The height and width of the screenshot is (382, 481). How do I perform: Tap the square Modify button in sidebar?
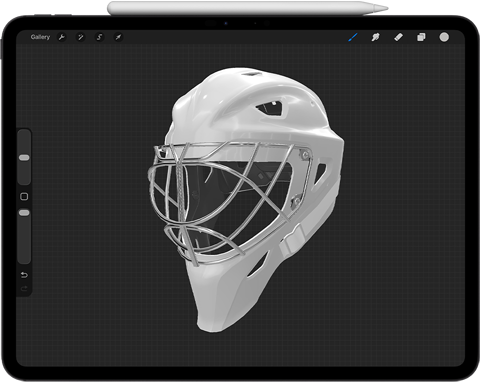tap(24, 197)
